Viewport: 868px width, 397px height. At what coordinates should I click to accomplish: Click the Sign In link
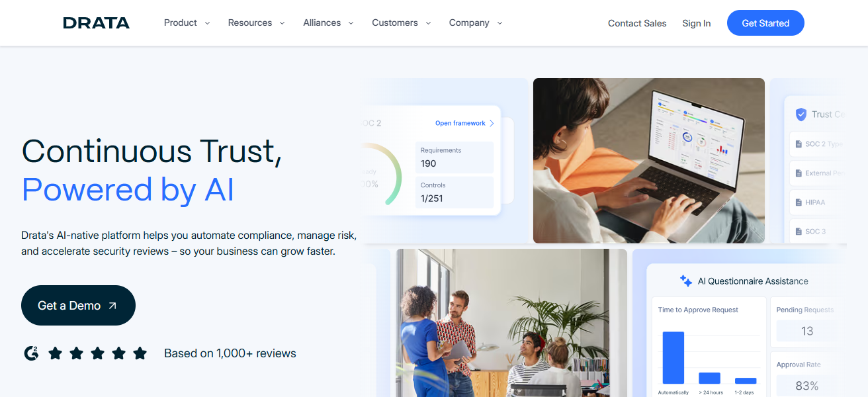697,23
